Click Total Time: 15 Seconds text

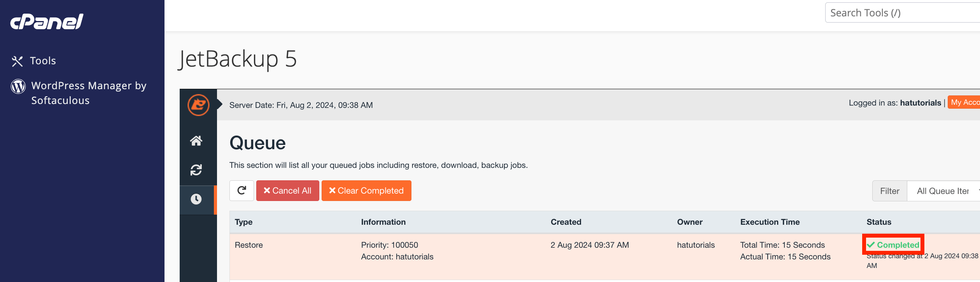pos(782,245)
